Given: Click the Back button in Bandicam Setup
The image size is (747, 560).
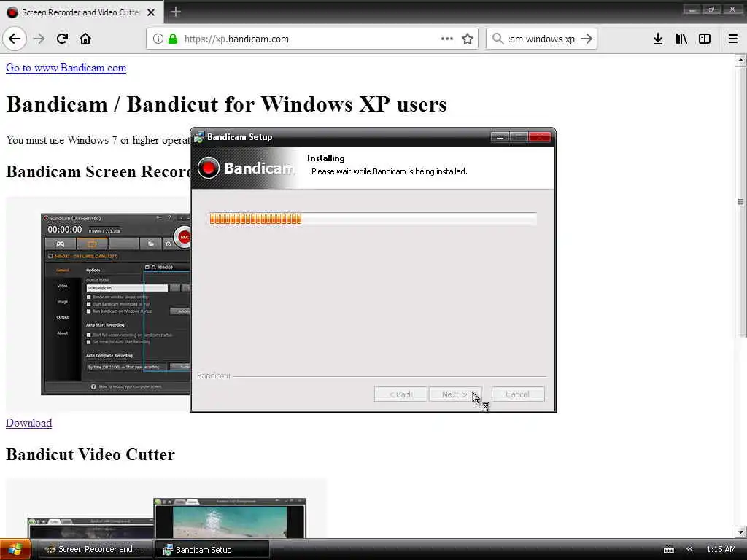Looking at the screenshot, I should pos(400,394).
